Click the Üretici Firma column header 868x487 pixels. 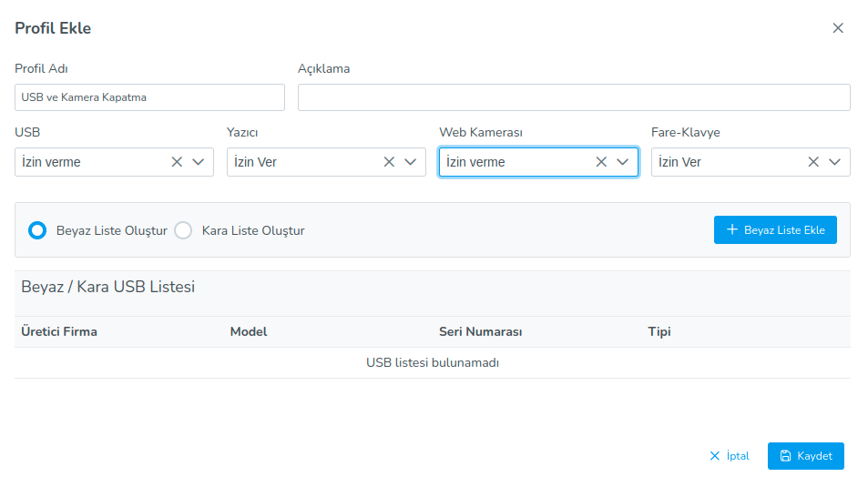pyautogui.click(x=59, y=331)
